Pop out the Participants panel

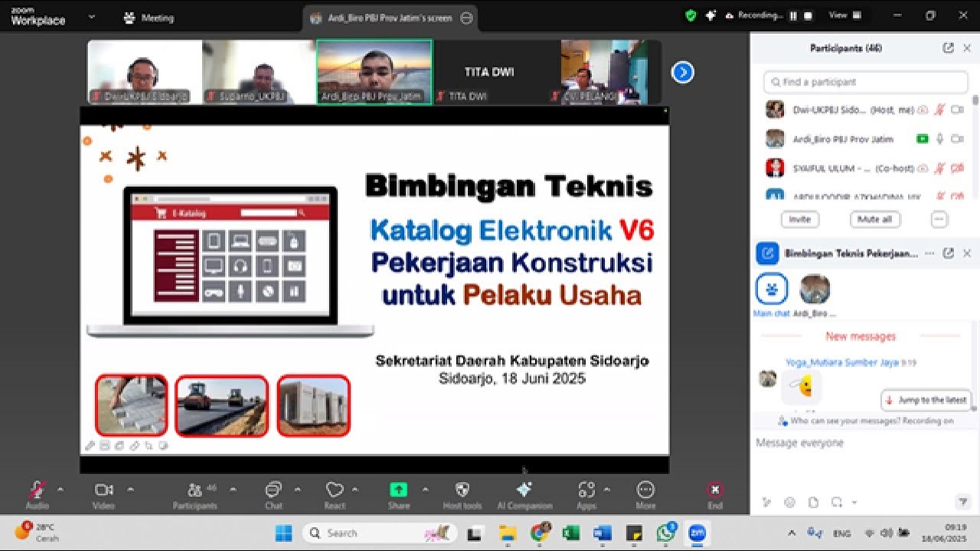(x=948, y=47)
